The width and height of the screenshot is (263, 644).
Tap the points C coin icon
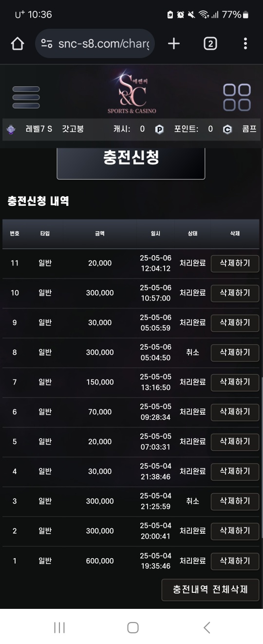coord(227,129)
